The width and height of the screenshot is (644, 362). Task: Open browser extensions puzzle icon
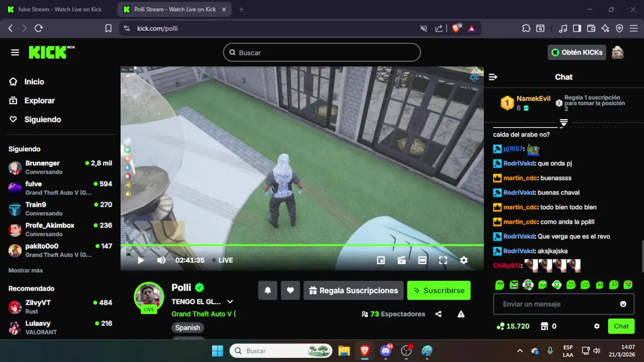pyautogui.click(x=526, y=28)
